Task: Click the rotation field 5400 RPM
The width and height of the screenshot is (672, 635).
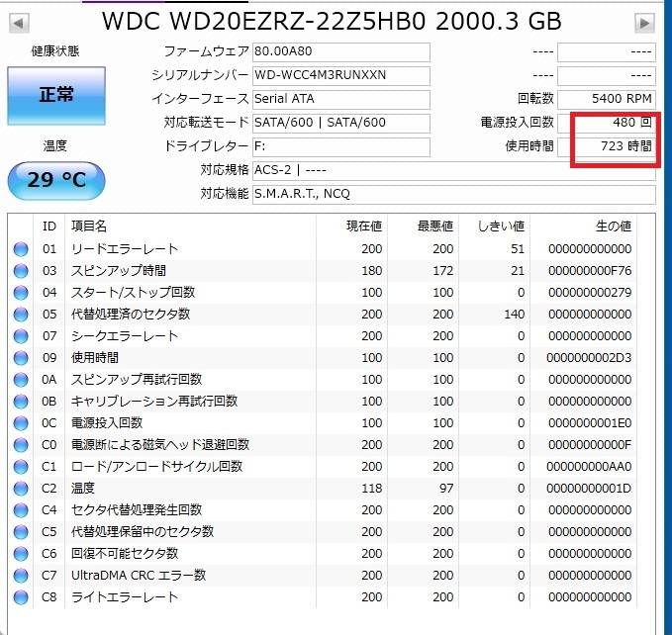Action: 607,99
